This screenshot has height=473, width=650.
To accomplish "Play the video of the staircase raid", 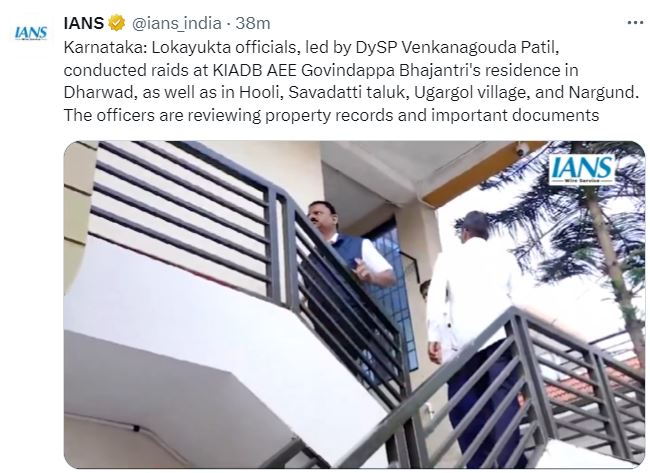I will click(354, 305).
